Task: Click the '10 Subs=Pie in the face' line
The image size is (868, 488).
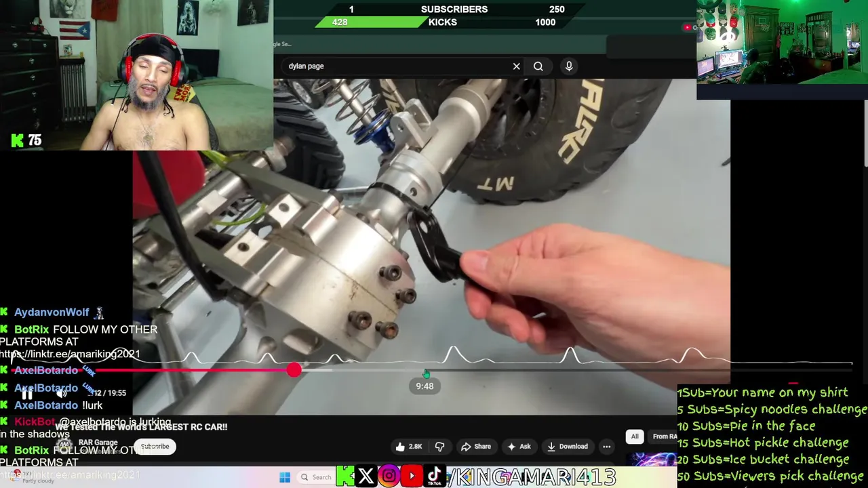Action: click(x=746, y=426)
